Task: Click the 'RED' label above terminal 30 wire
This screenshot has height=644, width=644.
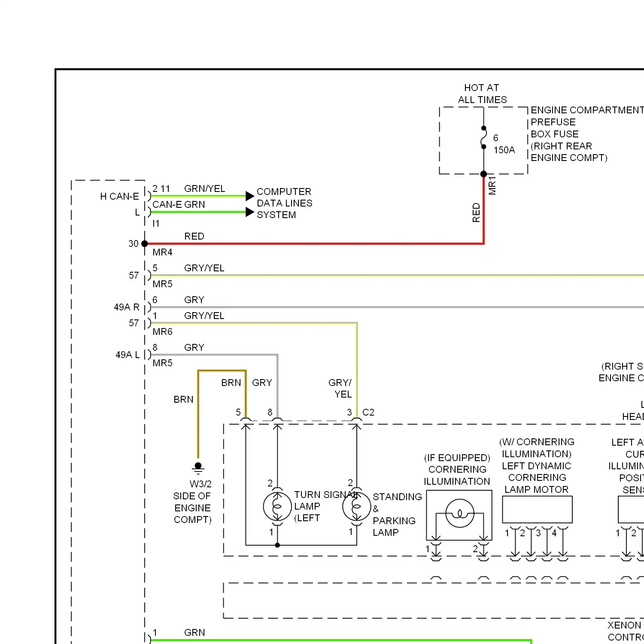Action: [x=194, y=236]
